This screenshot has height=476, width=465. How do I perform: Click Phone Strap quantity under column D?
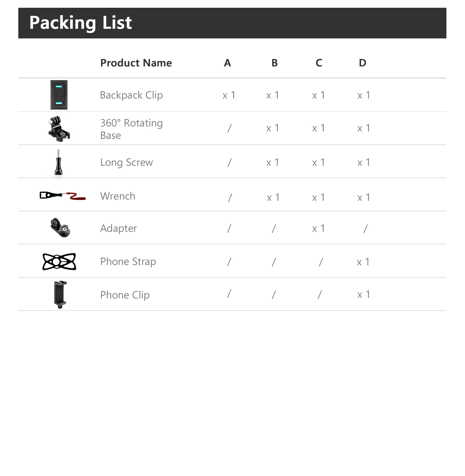[x=363, y=262]
